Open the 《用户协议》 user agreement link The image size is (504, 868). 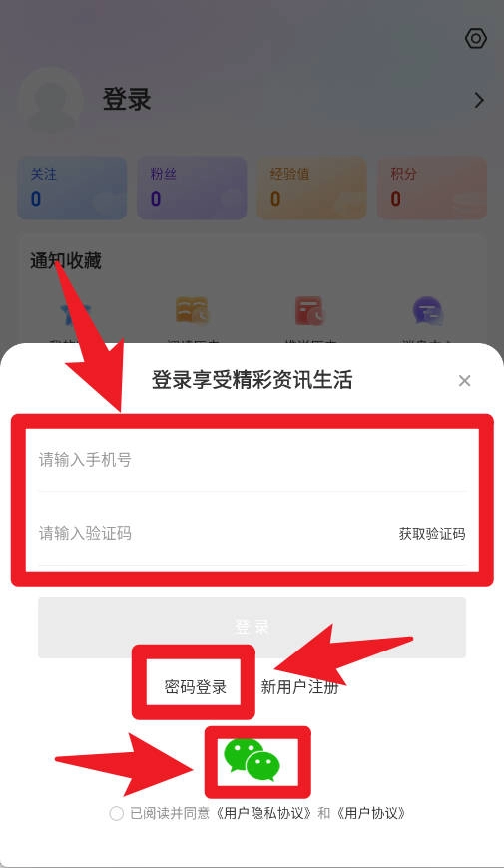(371, 813)
